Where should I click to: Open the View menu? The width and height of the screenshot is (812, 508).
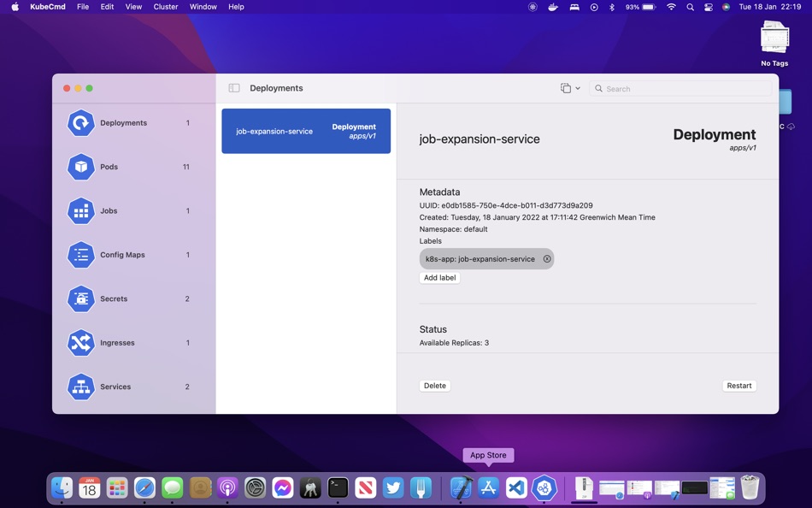(133, 7)
